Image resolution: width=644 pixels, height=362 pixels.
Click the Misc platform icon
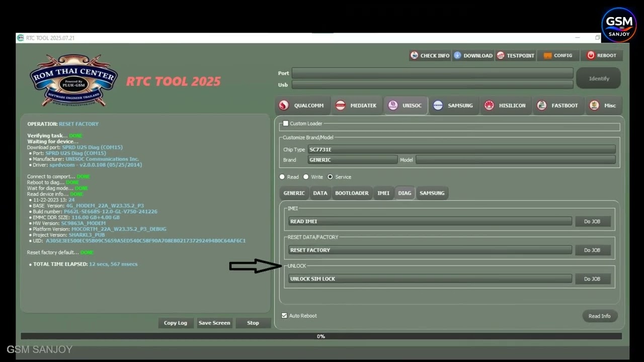595,106
